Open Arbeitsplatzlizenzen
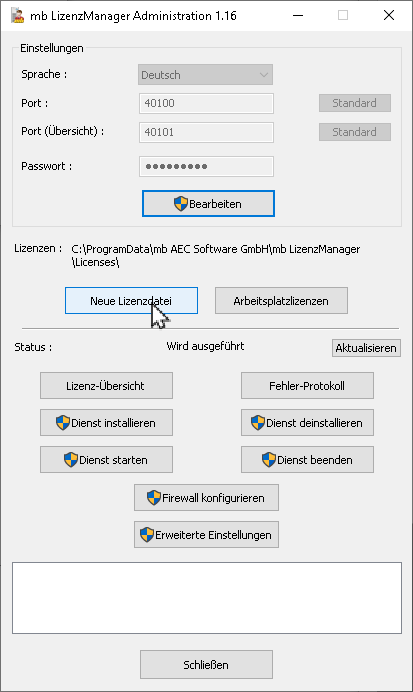The width and height of the screenshot is (413, 692). pos(282,301)
